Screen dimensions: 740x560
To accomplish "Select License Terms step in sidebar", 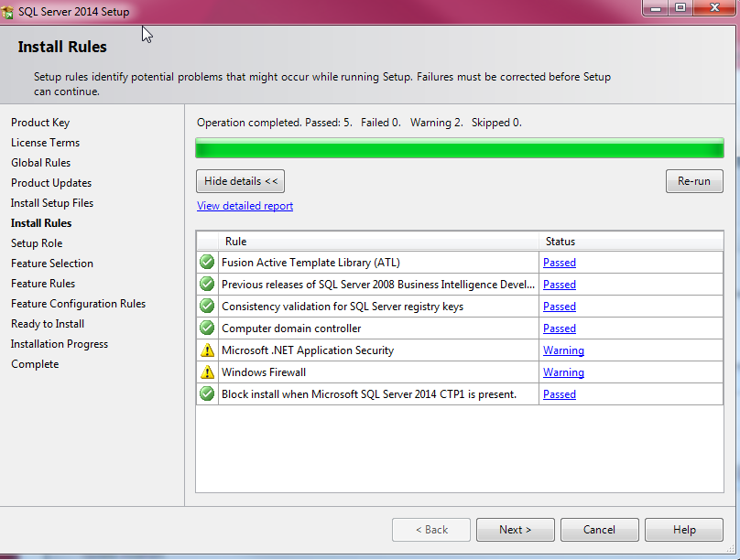I will click(x=45, y=143).
